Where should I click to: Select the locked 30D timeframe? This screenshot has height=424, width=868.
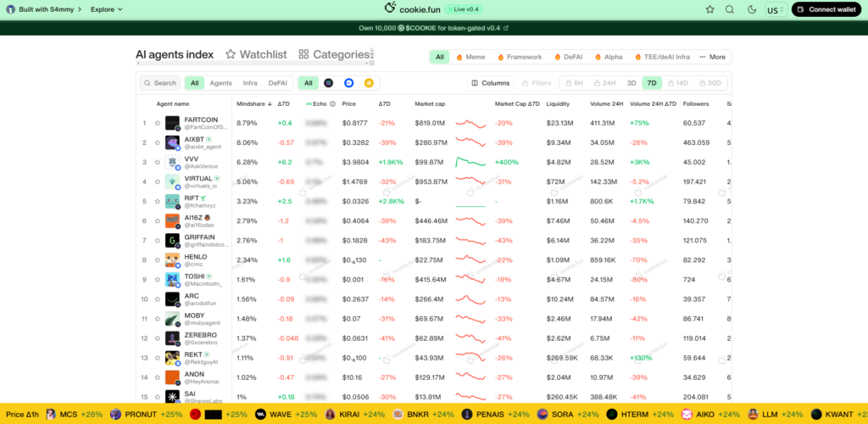(x=709, y=83)
